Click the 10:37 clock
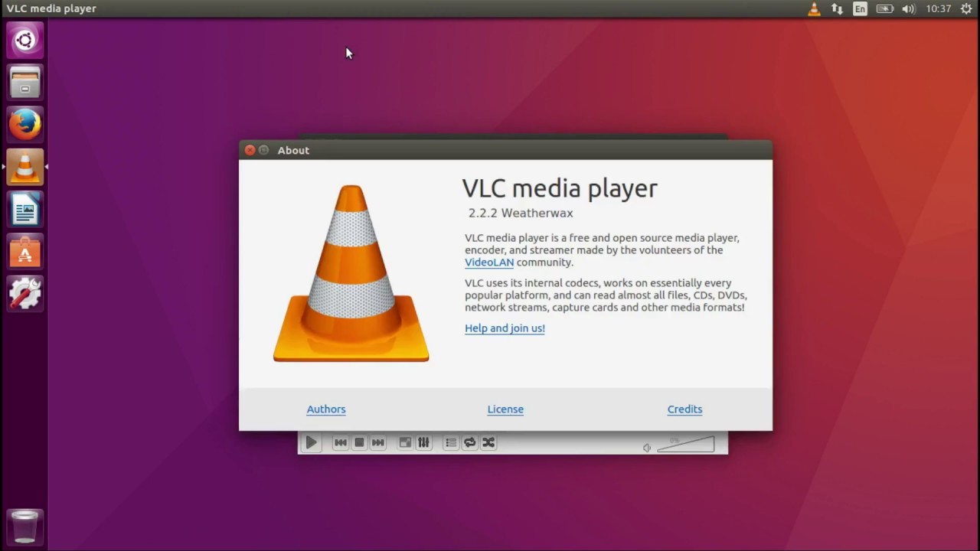The height and width of the screenshot is (551, 980). (938, 9)
